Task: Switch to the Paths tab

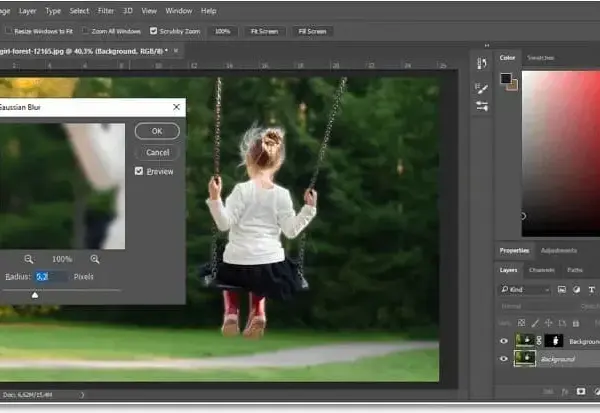Action: (575, 270)
